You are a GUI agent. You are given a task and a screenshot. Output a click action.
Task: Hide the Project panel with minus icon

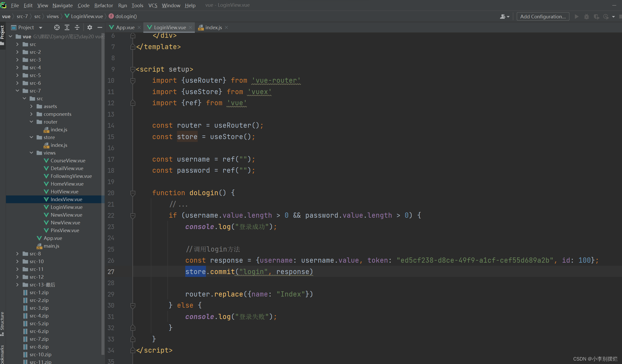point(100,27)
